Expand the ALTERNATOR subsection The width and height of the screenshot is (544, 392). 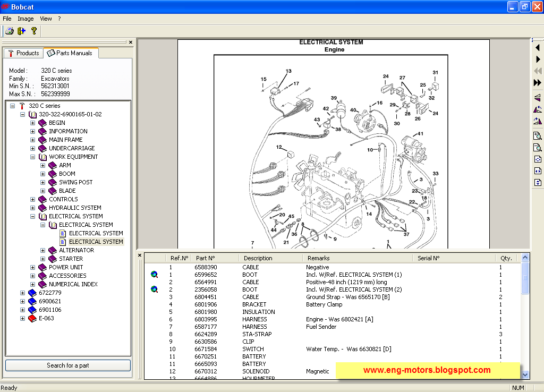click(42, 251)
